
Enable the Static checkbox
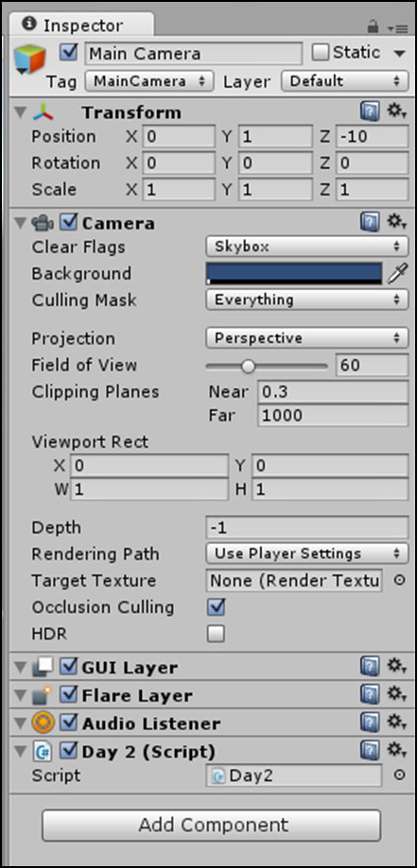pyautogui.click(x=321, y=53)
